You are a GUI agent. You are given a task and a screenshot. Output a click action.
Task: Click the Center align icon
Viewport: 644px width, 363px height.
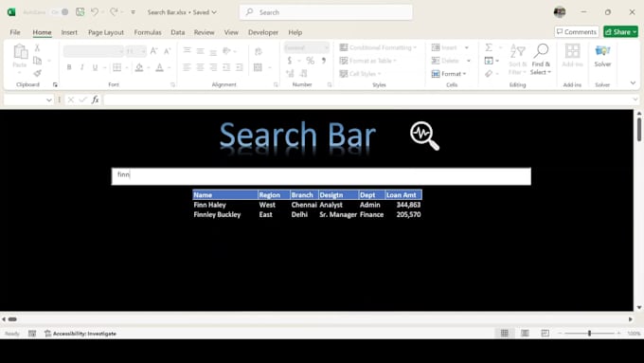(x=200, y=67)
